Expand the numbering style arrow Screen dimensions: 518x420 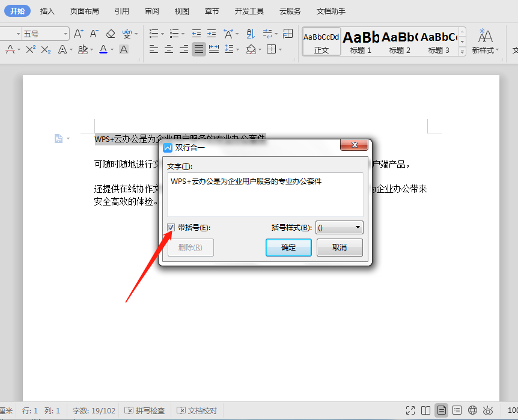(183, 34)
